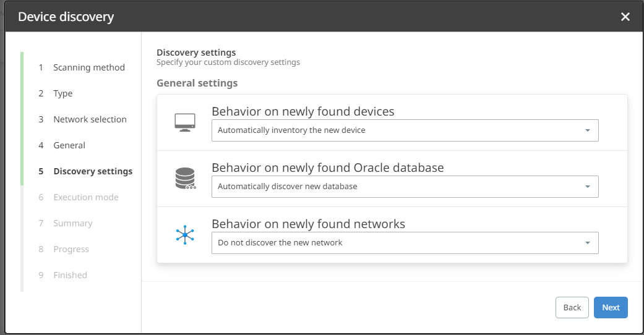Viewport: 644px width, 335px height.
Task: Open the newly found devices behavior dropdown
Action: (405, 130)
